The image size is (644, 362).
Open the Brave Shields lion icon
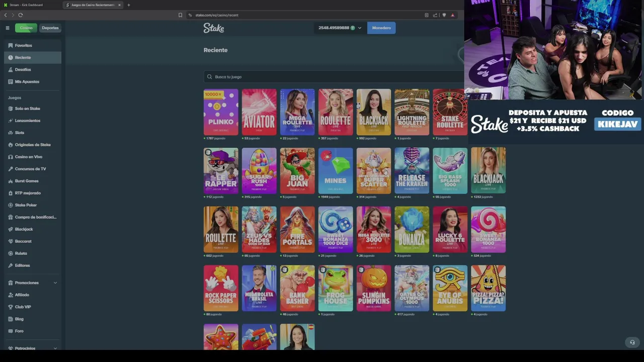[x=444, y=15]
